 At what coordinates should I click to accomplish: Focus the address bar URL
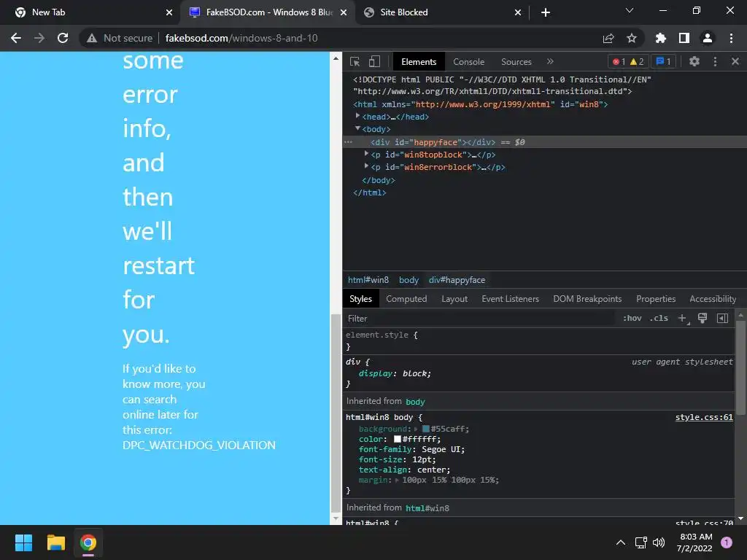[x=241, y=38]
